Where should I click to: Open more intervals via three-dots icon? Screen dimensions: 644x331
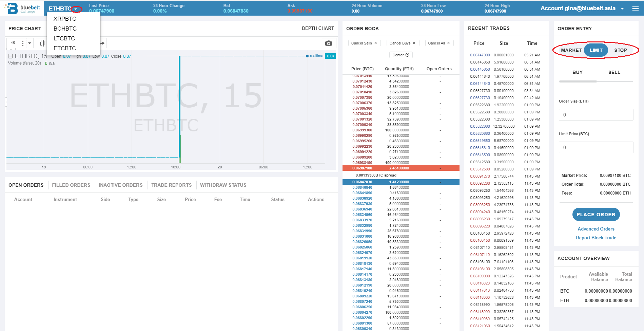click(23, 43)
